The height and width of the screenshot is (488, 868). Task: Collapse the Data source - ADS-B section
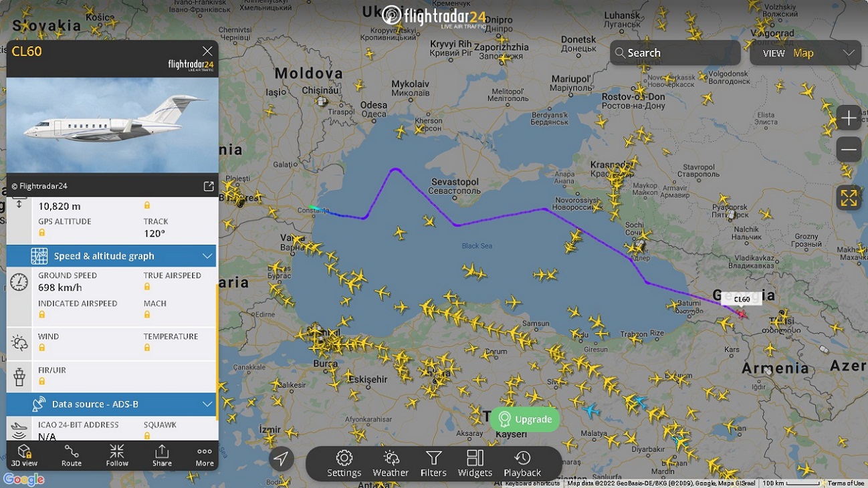pyautogui.click(x=207, y=404)
